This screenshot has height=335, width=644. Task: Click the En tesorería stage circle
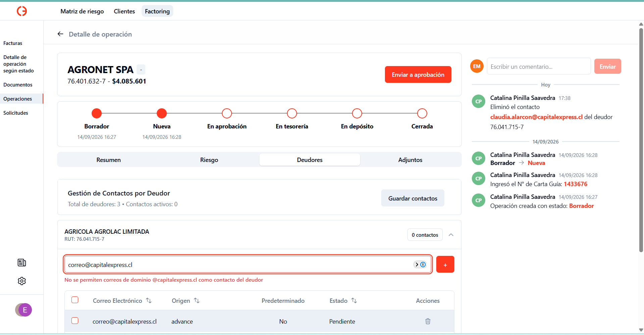292,113
